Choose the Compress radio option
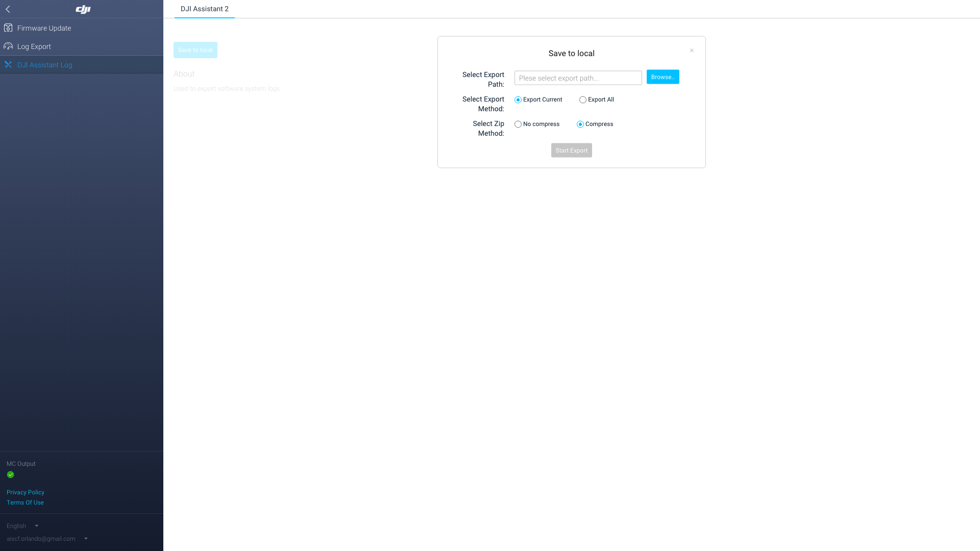 pyautogui.click(x=580, y=124)
